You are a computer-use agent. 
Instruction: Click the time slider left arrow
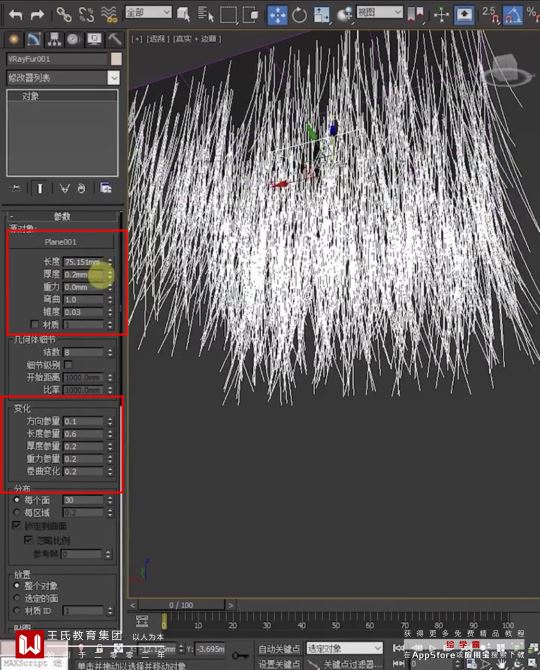click(x=133, y=605)
